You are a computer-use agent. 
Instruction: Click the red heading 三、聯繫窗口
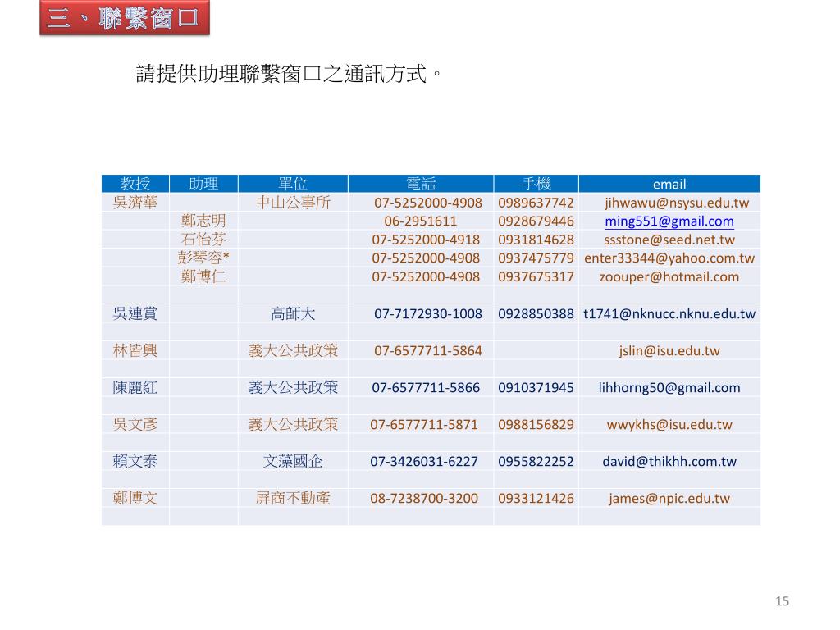(x=125, y=18)
